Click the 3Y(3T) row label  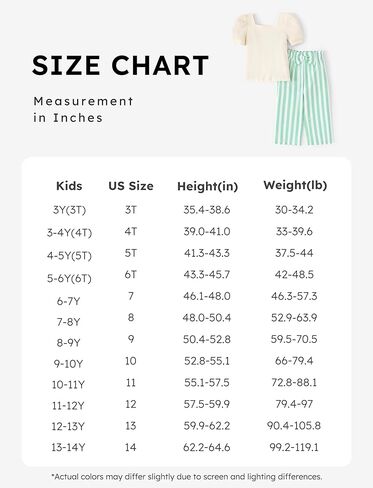pos(69,210)
